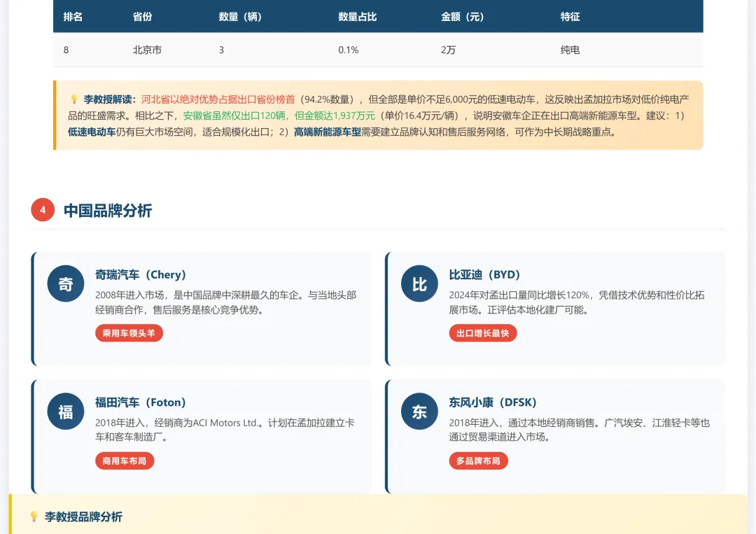
Task: Click the 北京市 table cell
Action: tap(147, 50)
